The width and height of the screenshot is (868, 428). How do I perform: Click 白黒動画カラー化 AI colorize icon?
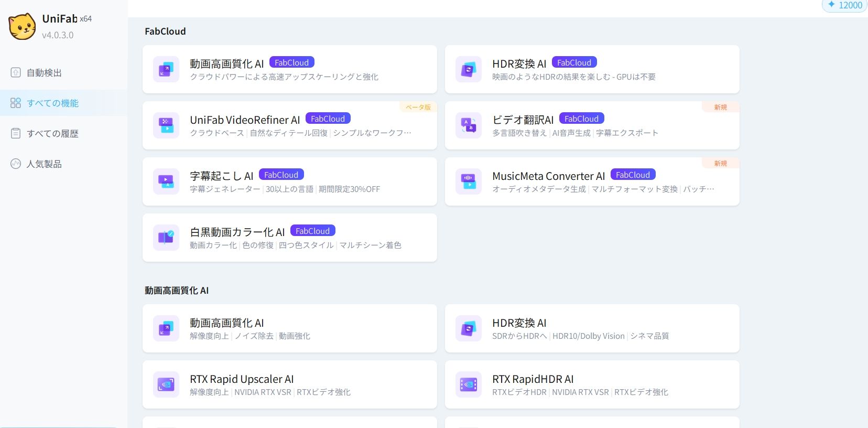[x=166, y=238]
